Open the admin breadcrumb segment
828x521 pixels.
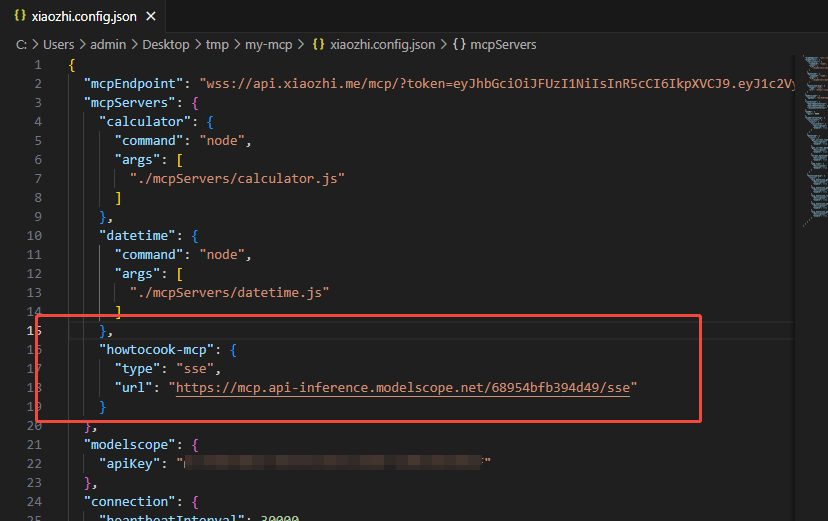click(108, 45)
